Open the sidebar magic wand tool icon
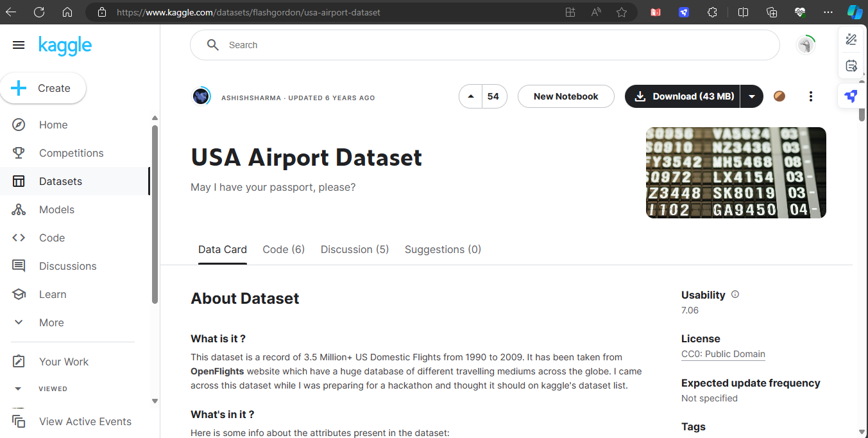Screen dimensions: 868x438 pyautogui.click(x=851, y=40)
